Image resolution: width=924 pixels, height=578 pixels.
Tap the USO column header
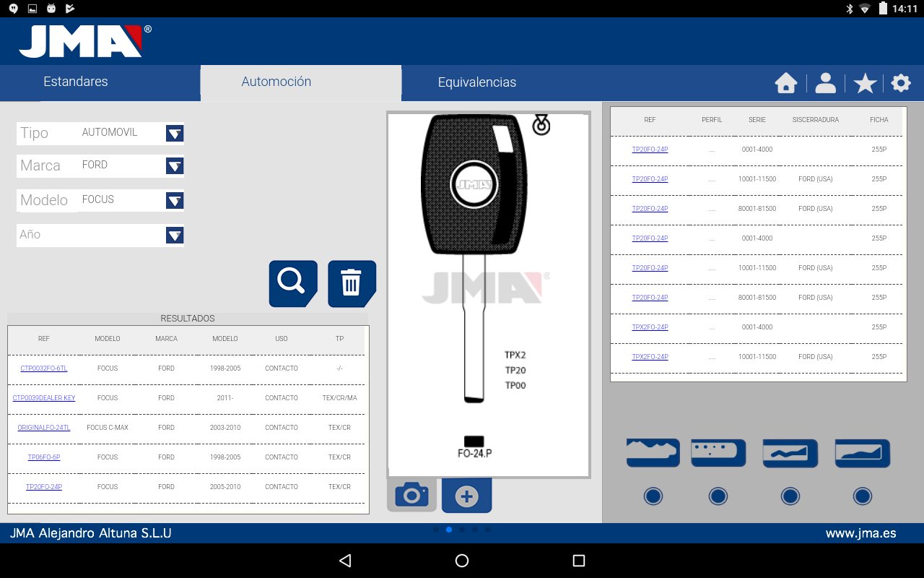pos(282,339)
